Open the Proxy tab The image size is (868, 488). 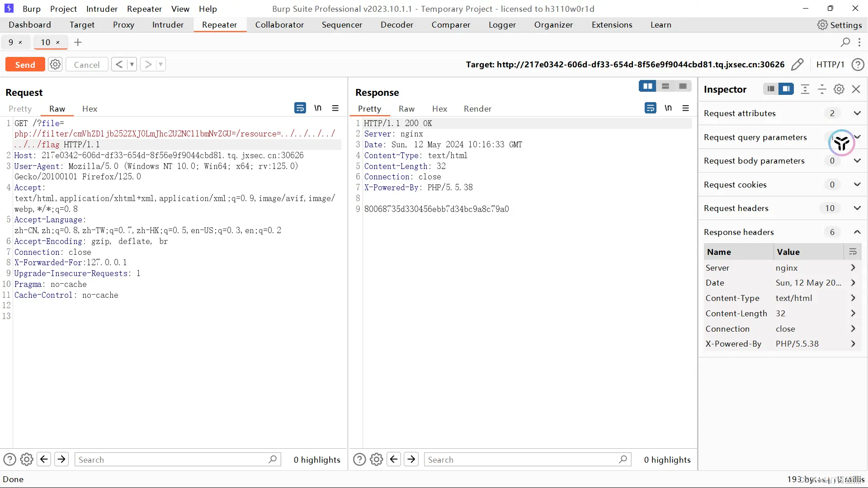[123, 25]
